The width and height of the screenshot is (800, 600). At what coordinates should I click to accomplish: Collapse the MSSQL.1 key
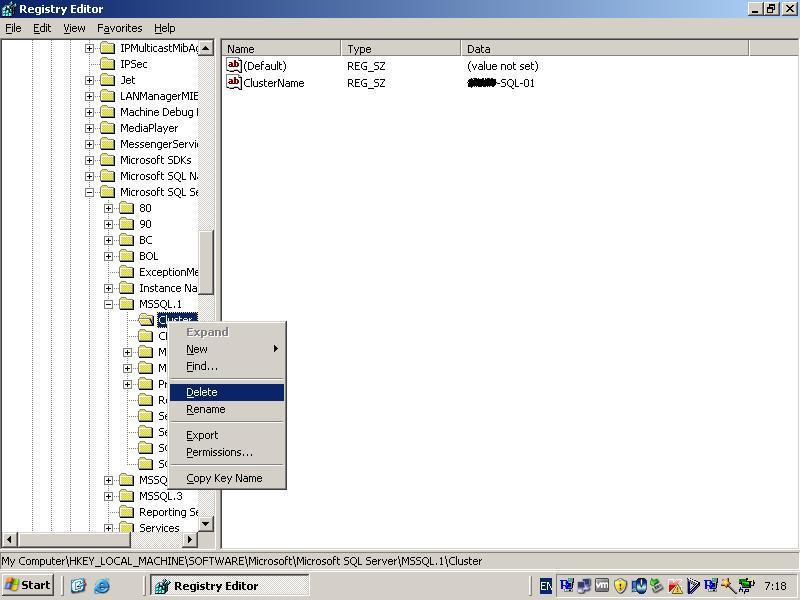coord(108,304)
